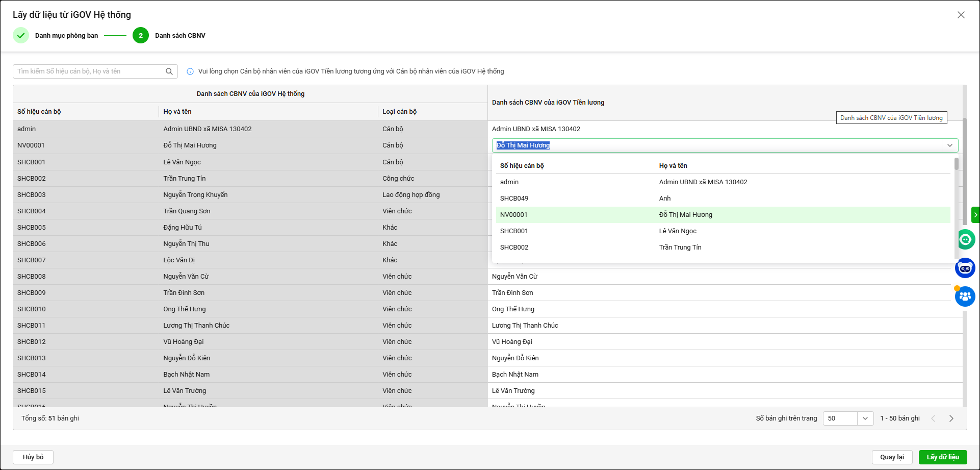Image resolution: width=980 pixels, height=470 pixels.
Task: Click the SHCB015 employee code cell
Action: pos(86,391)
